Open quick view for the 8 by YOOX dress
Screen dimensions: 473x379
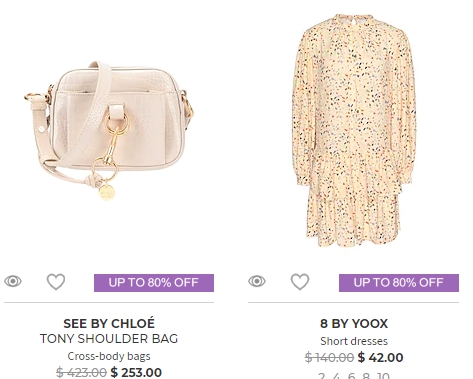pyautogui.click(x=257, y=281)
